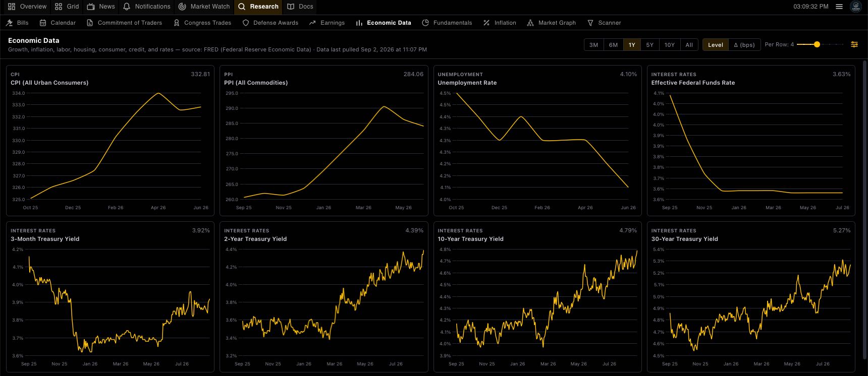Click the Congress Trades ribbon icon
868x376 pixels.
click(177, 23)
